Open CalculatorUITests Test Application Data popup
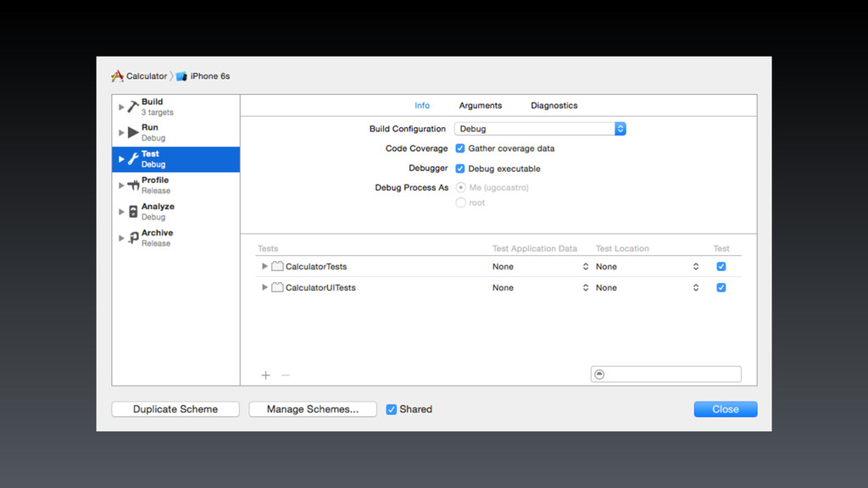This screenshot has width=868, height=488. coord(540,288)
